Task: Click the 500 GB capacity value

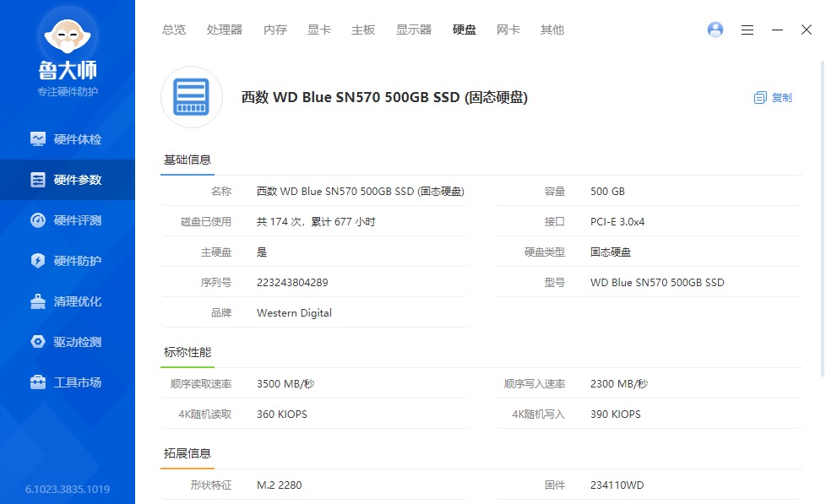Action: click(607, 192)
